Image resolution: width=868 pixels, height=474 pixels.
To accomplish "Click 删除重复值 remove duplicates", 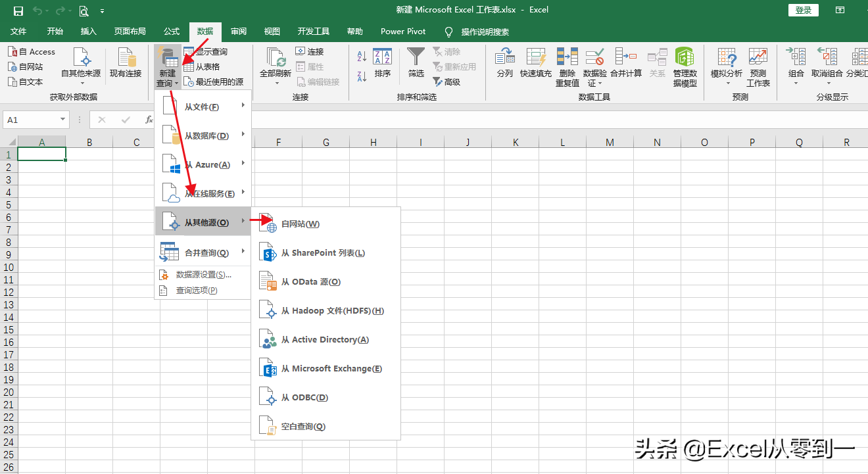I will [x=567, y=67].
